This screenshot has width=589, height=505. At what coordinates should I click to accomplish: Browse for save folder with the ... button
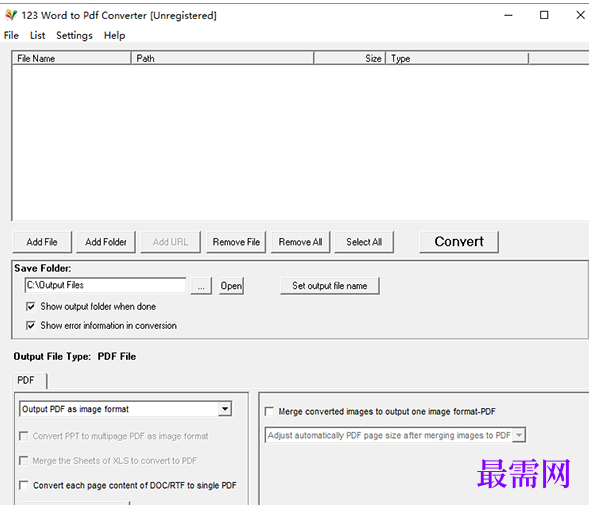(x=201, y=286)
